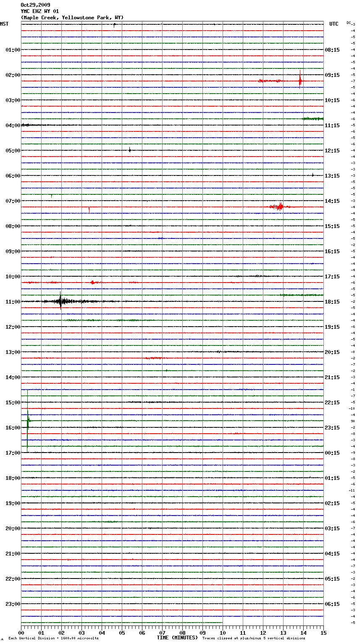357x644 pixels.
Task: Click the tall red spike on the 02:15 trace
Action: click(x=300, y=79)
